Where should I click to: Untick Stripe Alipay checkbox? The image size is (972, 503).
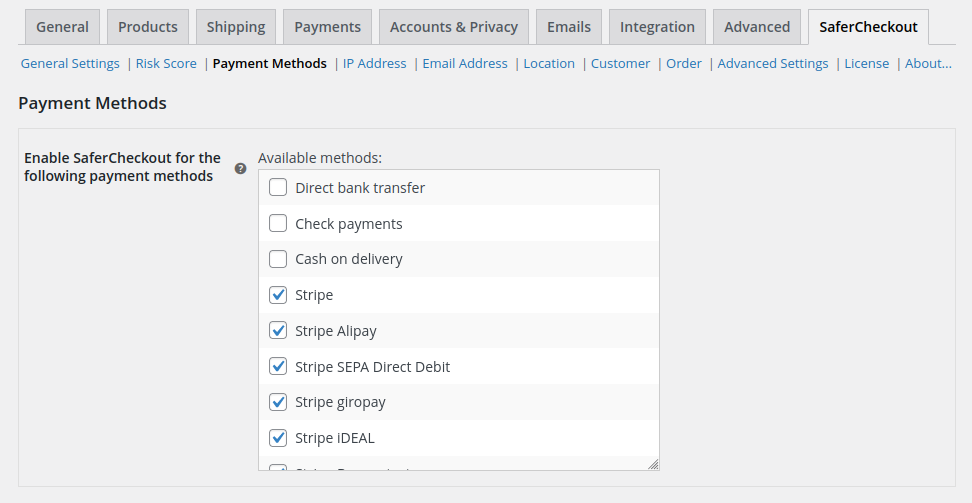(278, 331)
